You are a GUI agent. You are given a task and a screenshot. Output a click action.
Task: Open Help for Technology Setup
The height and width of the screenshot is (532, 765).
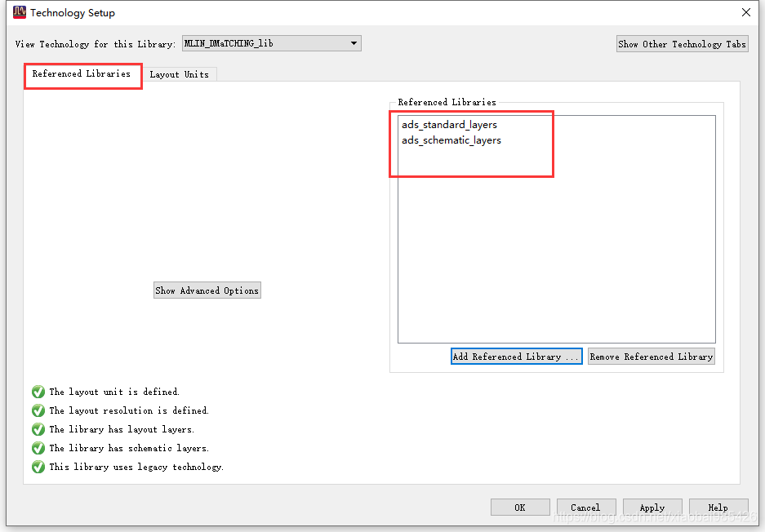(718, 508)
